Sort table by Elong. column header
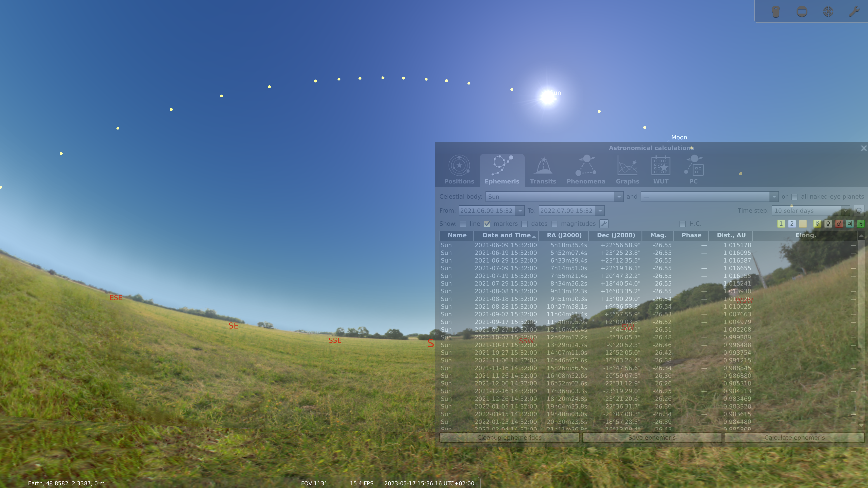The width and height of the screenshot is (868, 488). point(806,235)
